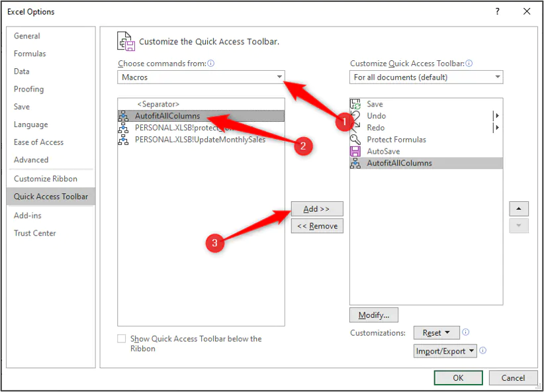Click the Help question mark icon
The width and height of the screenshot is (544, 392).
498,11
